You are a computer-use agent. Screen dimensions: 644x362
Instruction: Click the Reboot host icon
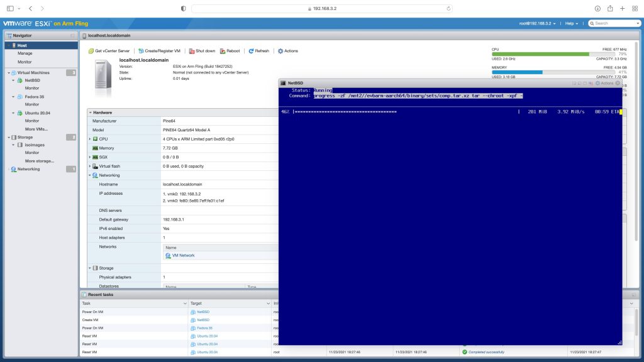(x=223, y=51)
